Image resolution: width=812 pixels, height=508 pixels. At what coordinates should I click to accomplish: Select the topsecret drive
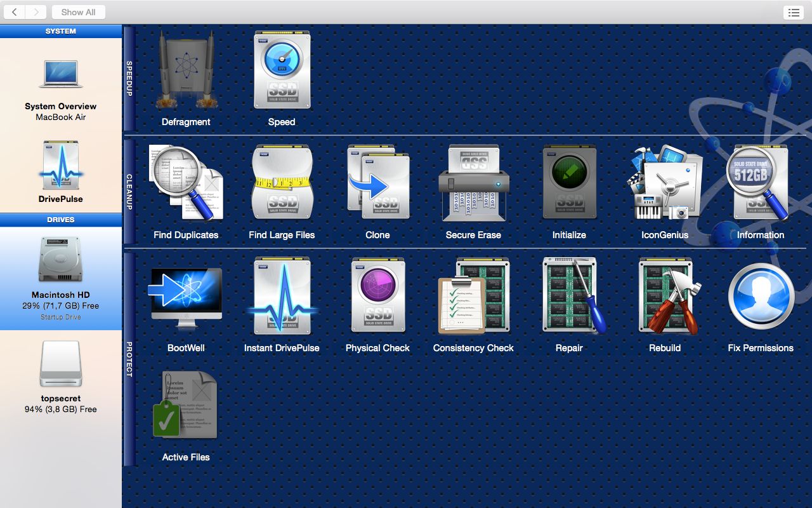pyautogui.click(x=61, y=377)
